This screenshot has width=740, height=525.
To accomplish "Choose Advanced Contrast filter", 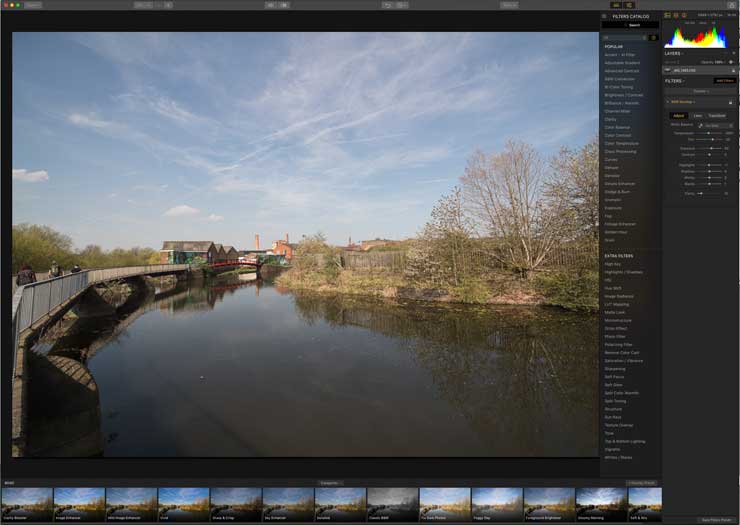I will point(622,71).
